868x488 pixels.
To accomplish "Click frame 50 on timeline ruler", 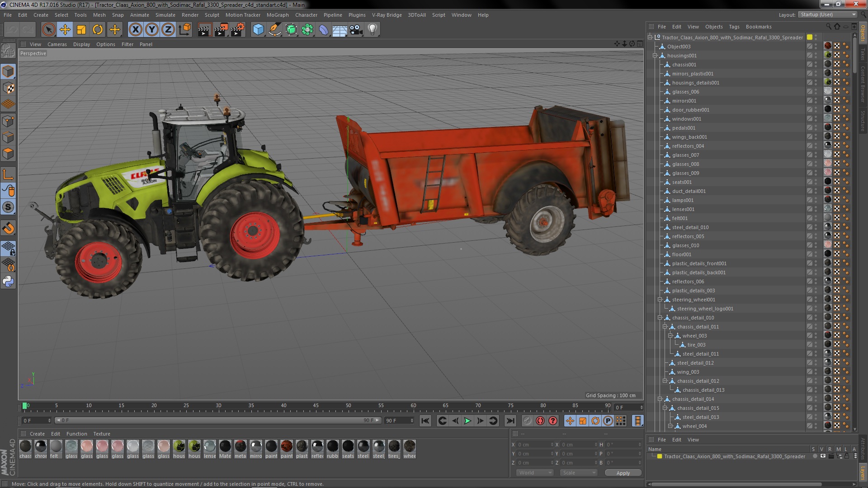I will click(x=348, y=406).
